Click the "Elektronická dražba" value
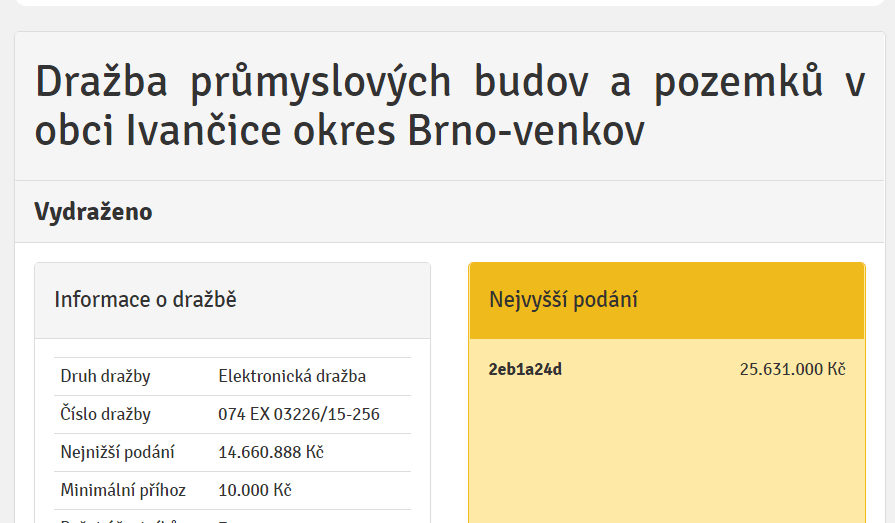 (292, 377)
